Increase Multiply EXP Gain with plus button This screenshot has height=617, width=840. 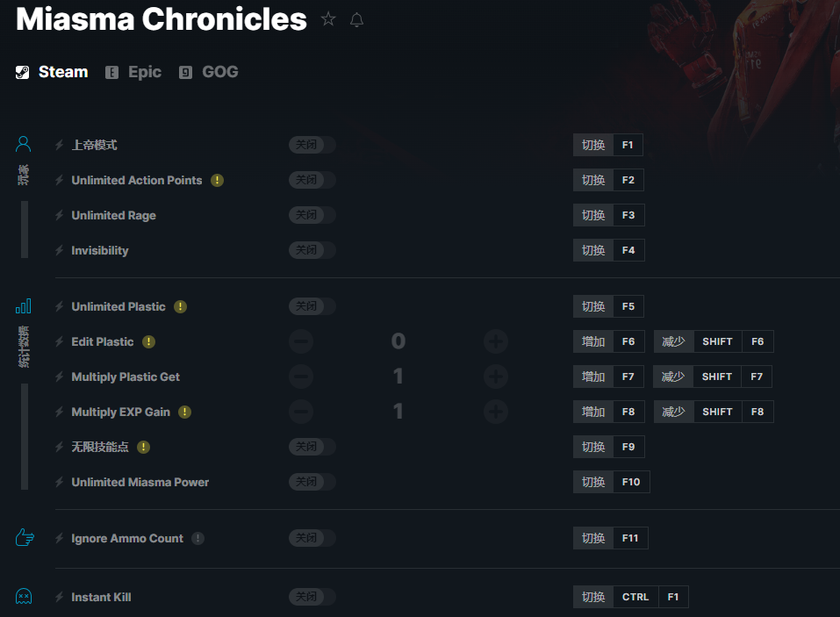pos(496,412)
